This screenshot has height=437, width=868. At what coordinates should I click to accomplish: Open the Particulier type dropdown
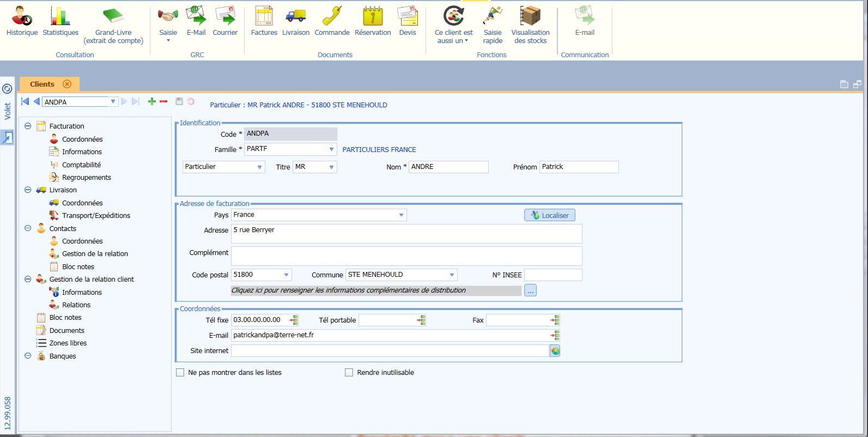259,167
